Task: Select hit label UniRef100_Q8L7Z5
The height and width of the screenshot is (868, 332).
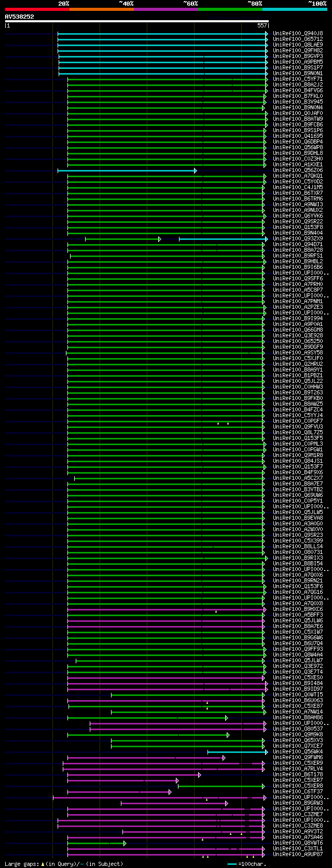Action: [x=298, y=432]
